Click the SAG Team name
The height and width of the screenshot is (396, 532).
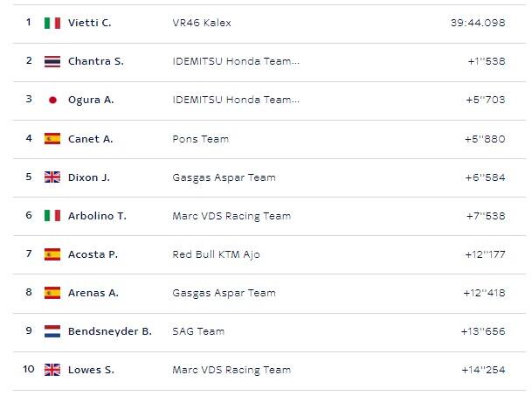coord(198,331)
